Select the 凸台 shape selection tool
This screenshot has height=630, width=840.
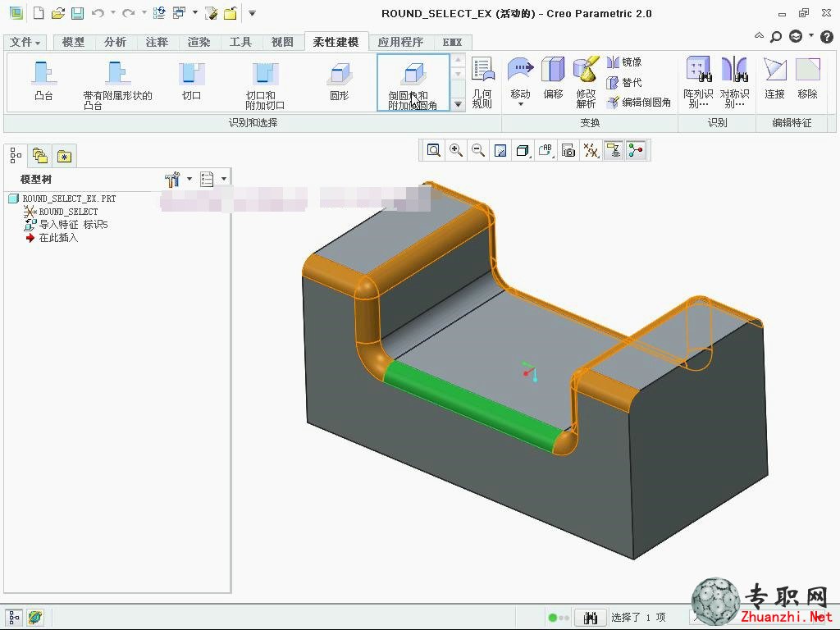coord(44,81)
